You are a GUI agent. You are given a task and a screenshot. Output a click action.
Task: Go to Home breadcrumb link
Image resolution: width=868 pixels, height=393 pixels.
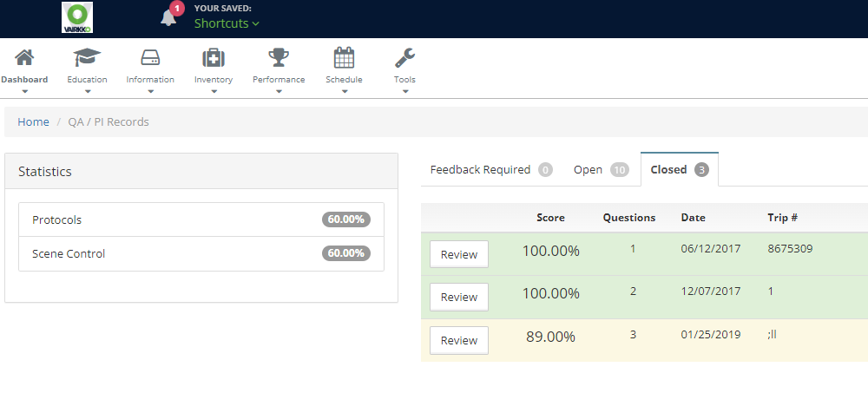(33, 122)
